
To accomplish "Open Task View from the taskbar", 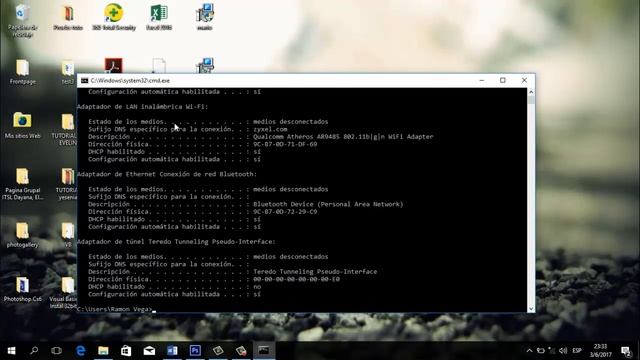I will click(x=57, y=351).
